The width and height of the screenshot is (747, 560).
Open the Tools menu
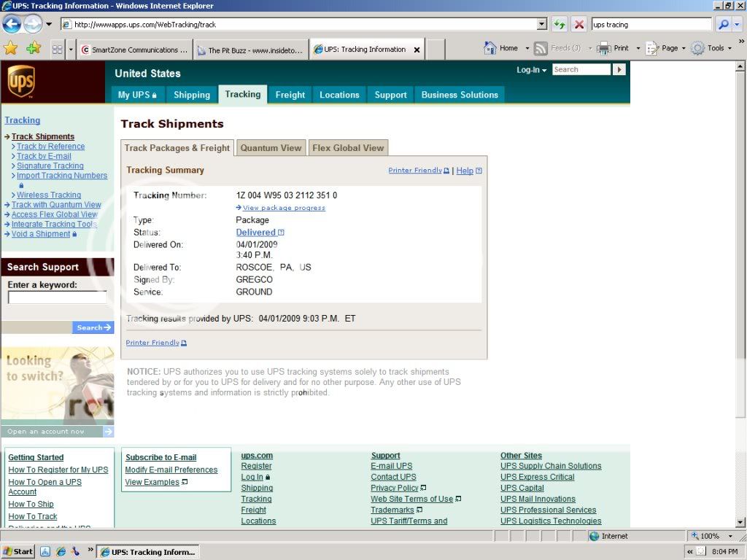coord(711,48)
